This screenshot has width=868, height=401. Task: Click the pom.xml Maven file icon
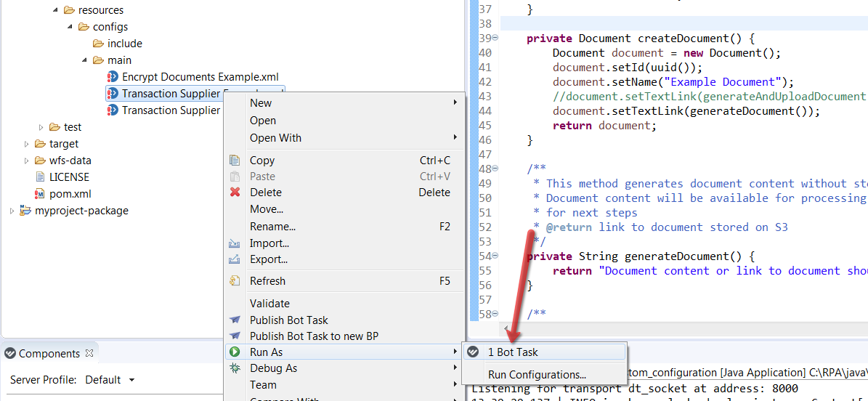point(40,194)
